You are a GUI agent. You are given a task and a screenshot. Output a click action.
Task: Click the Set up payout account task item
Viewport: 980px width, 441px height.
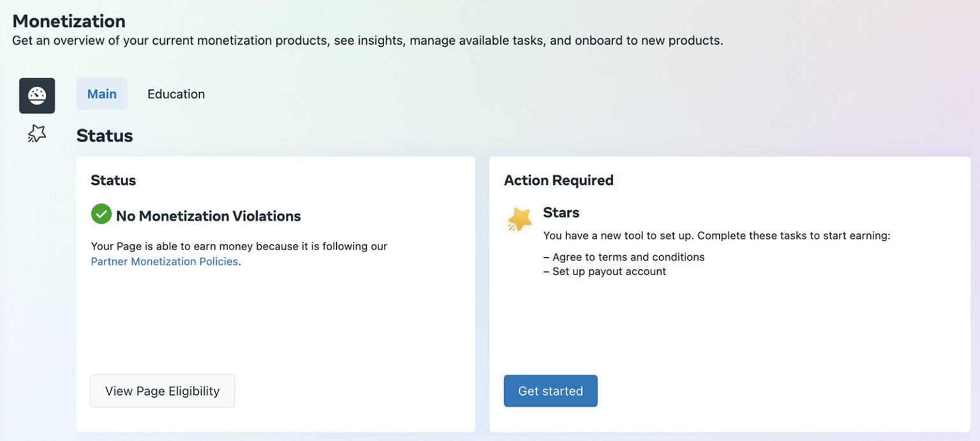coord(604,271)
